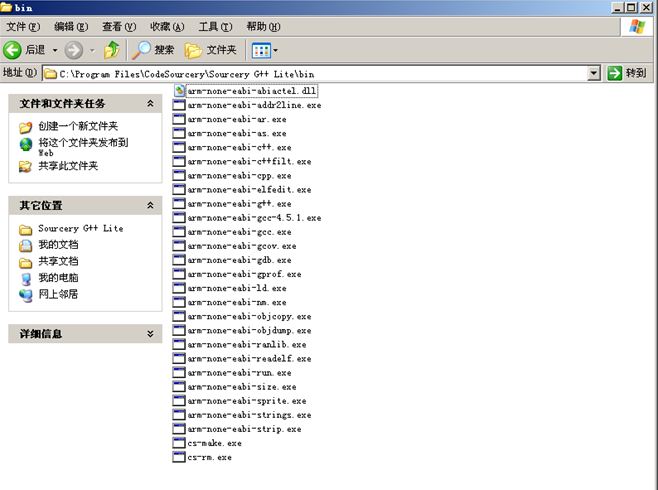Click the 我的电脑 computer icon
658x490 pixels.
pos(26,279)
